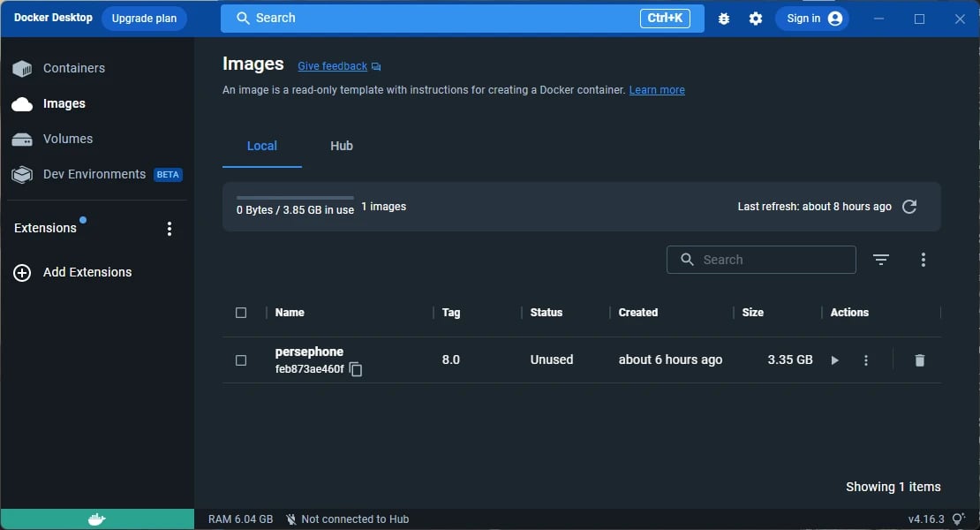
Task: Click the user avatar icon
Action: coord(835,19)
